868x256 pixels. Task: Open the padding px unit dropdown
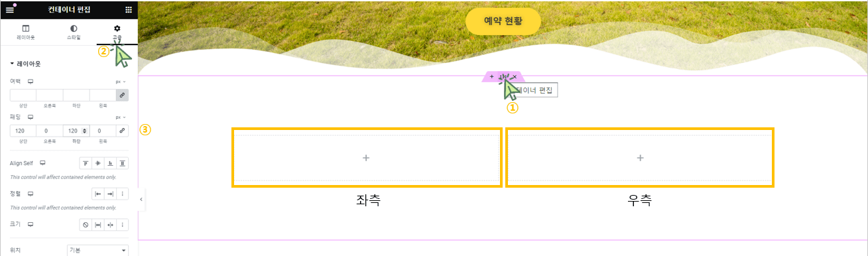pyautogui.click(x=121, y=117)
